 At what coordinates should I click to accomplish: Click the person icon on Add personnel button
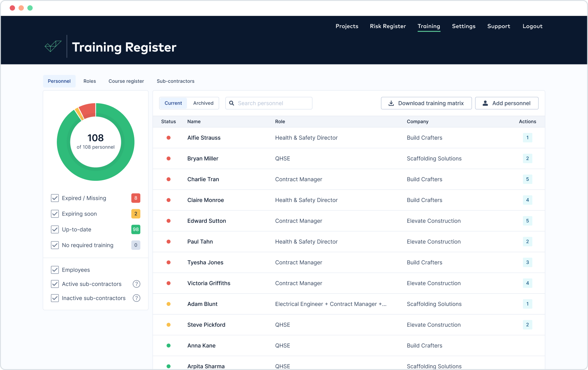tap(485, 103)
